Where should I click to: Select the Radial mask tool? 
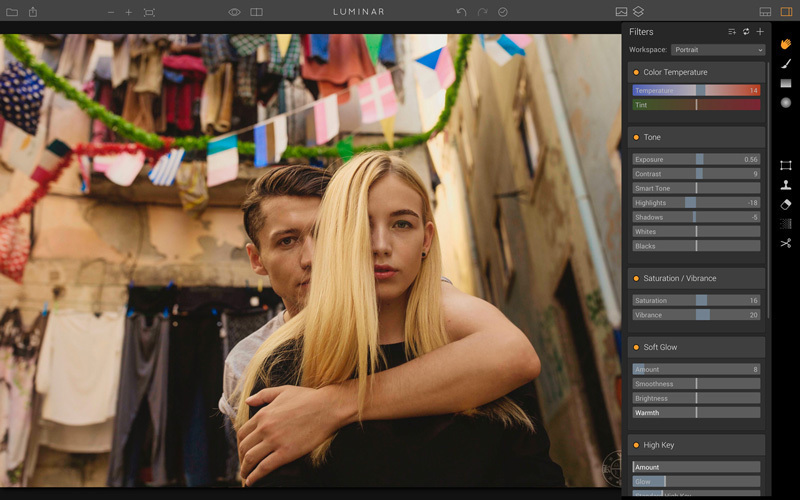(x=786, y=103)
